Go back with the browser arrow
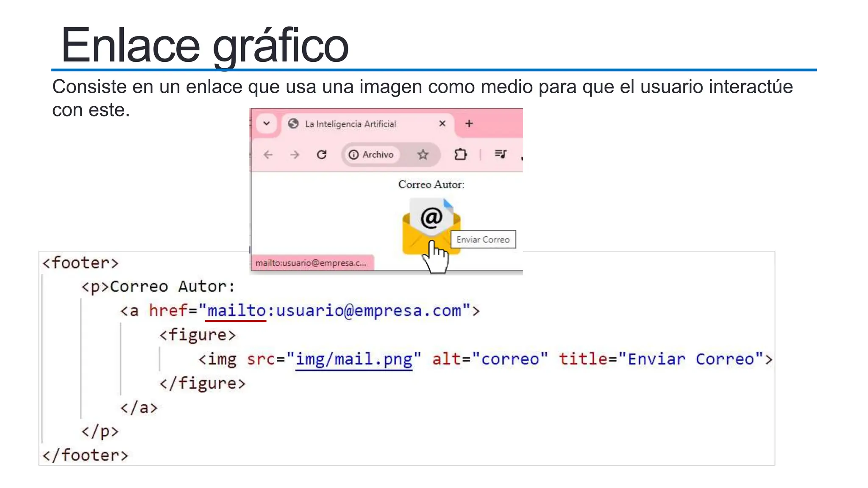The width and height of the screenshot is (868, 488). point(268,155)
